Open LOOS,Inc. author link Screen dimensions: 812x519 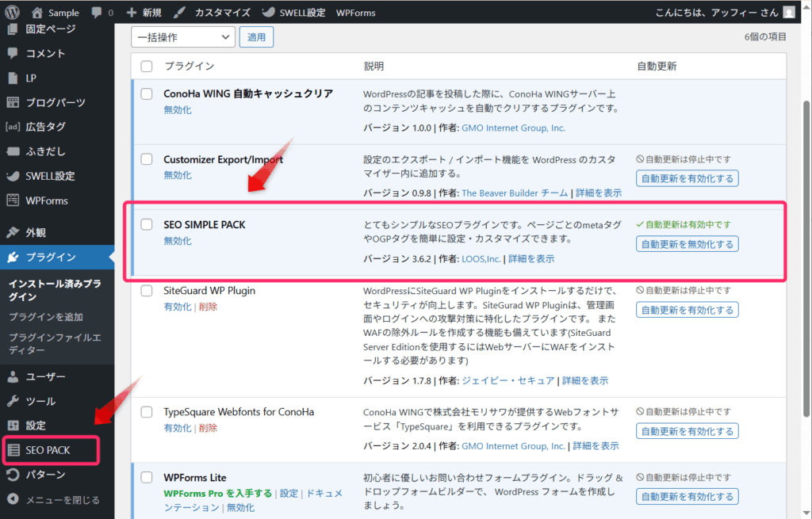coord(481,259)
